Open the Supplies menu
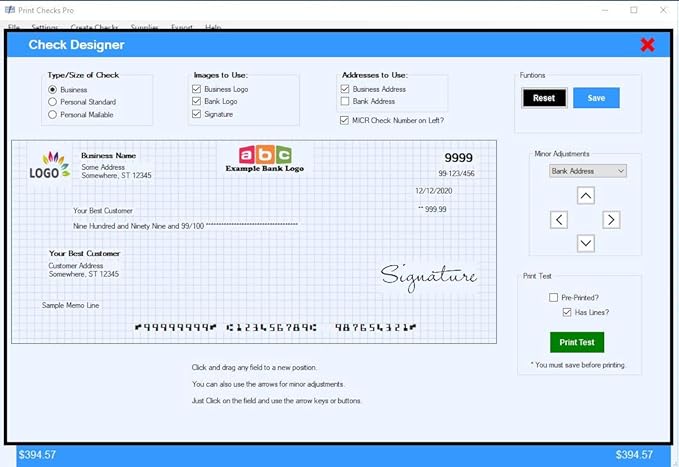Screen dimensions: 679x467 (144, 27)
